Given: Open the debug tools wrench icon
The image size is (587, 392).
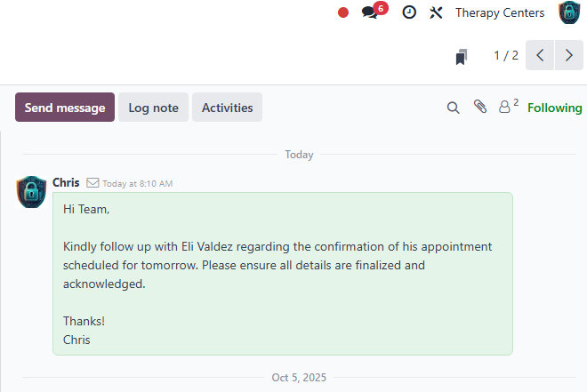Looking at the screenshot, I should (x=436, y=12).
